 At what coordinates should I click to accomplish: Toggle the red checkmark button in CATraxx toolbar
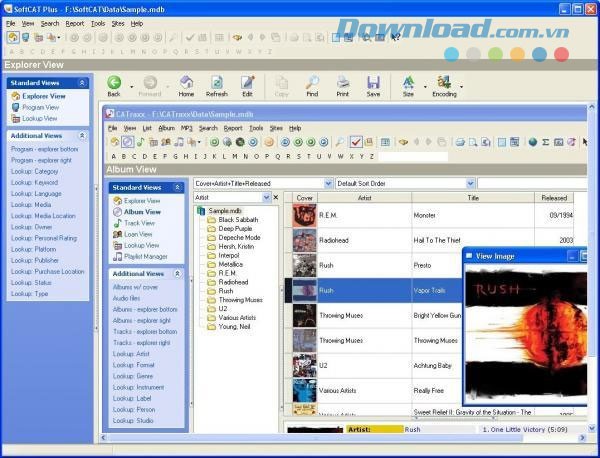click(356, 142)
